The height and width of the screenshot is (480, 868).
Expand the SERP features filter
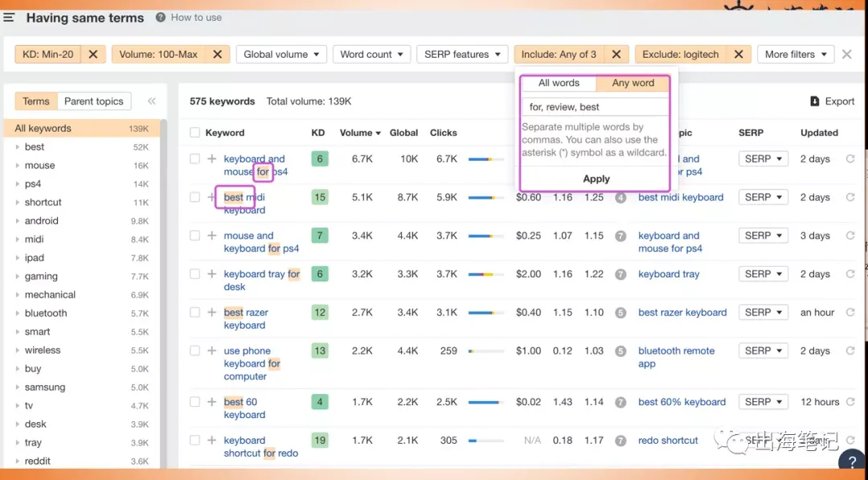click(x=462, y=54)
